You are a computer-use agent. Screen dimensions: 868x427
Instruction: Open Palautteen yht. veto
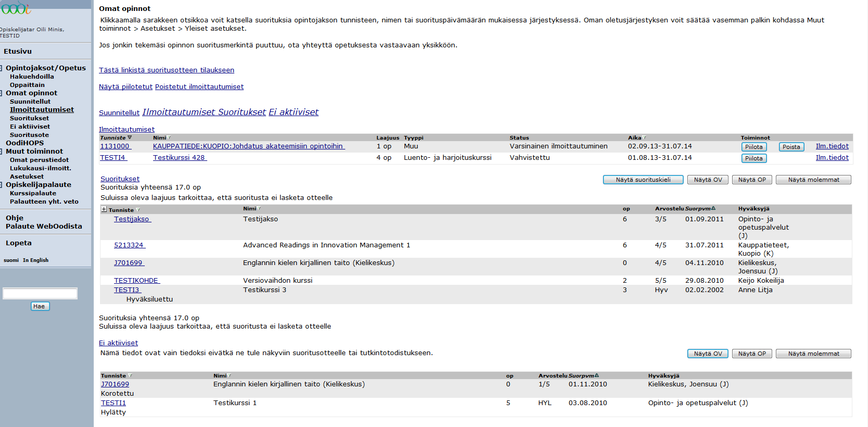[x=44, y=202]
